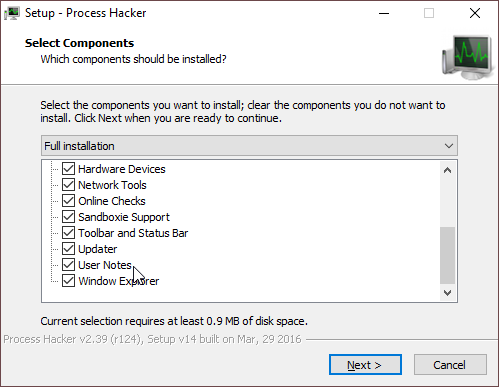Uncheck the Hardware Devices checkbox
Screen dimensions: 499x387
(68, 169)
